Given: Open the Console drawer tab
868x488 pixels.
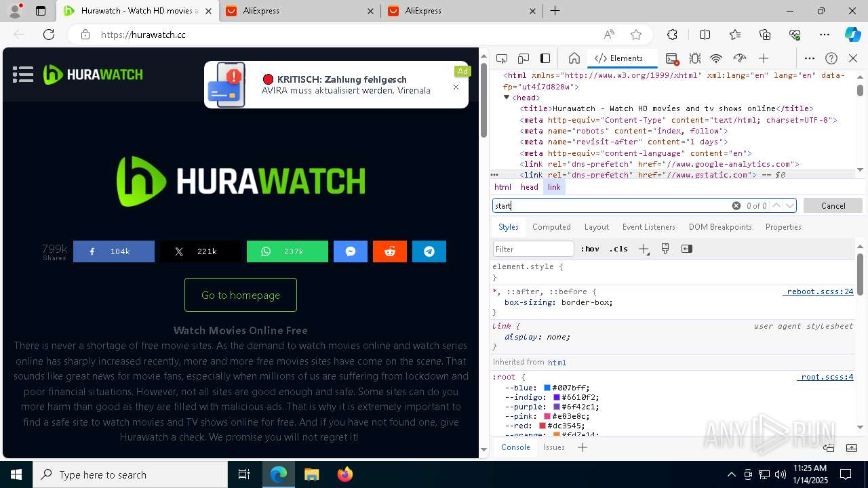Looking at the screenshot, I should (x=515, y=447).
